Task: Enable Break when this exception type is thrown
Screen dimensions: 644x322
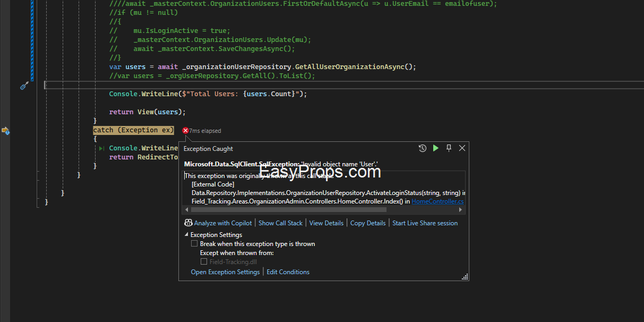Action: point(194,244)
